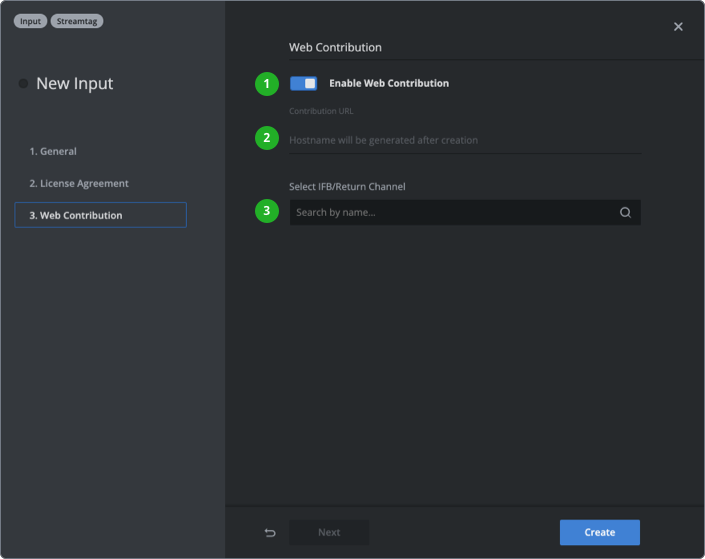Toggle the Enable Web Contribution switch

tap(303, 83)
